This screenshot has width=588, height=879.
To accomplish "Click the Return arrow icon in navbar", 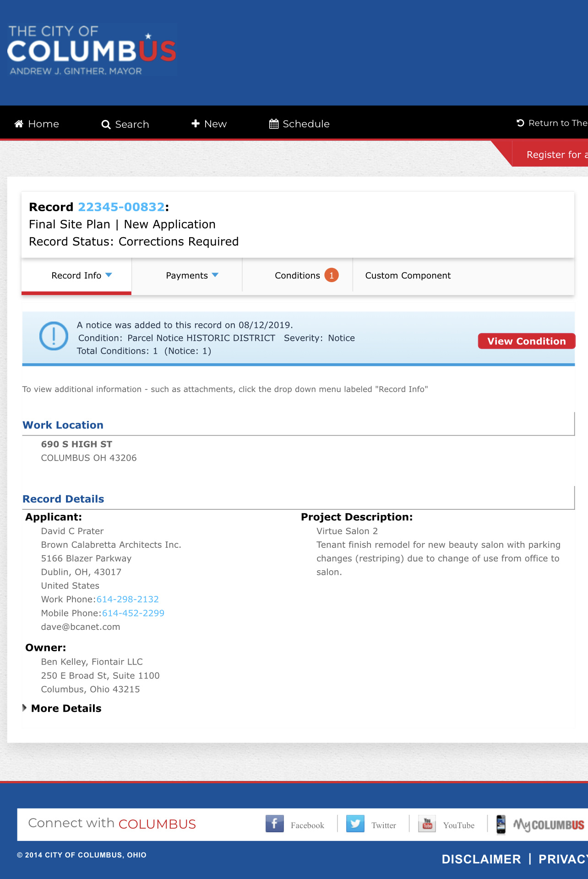I will coord(520,123).
